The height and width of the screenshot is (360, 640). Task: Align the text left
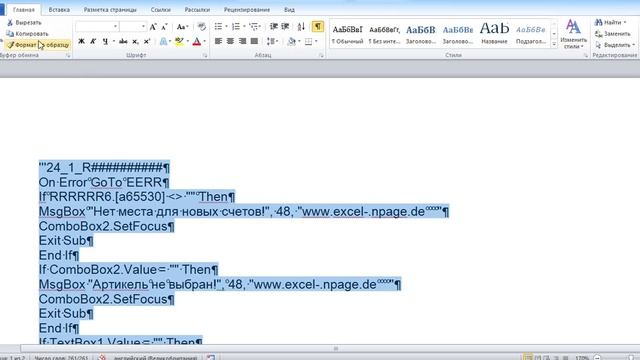tap(218, 41)
